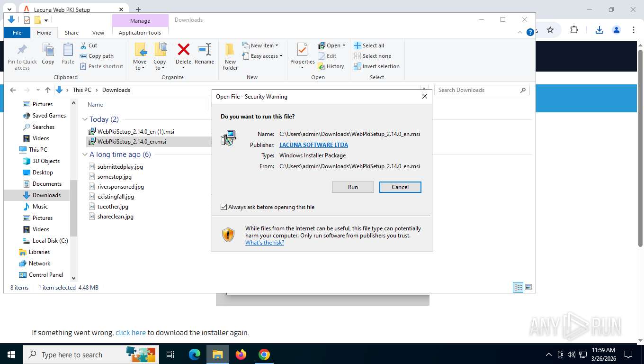Open Local Disk (C:) in tree
This screenshot has width=644, height=364.
[x=50, y=241]
